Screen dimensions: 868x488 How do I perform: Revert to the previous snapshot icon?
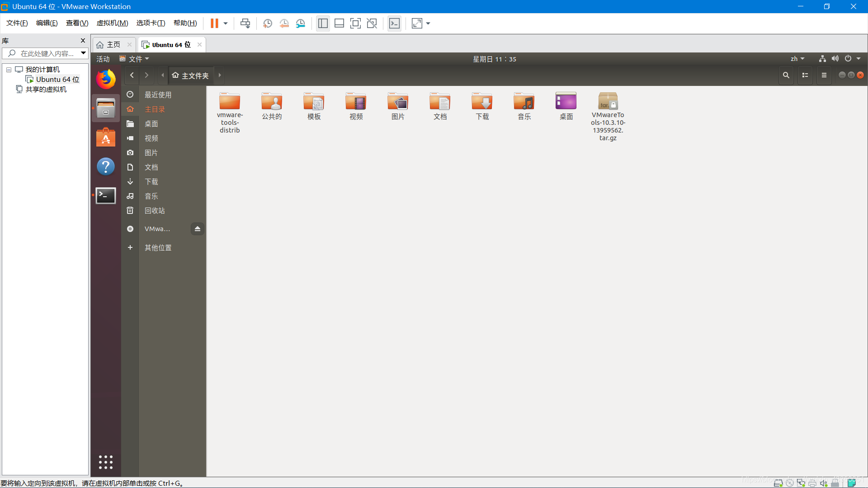[284, 24]
